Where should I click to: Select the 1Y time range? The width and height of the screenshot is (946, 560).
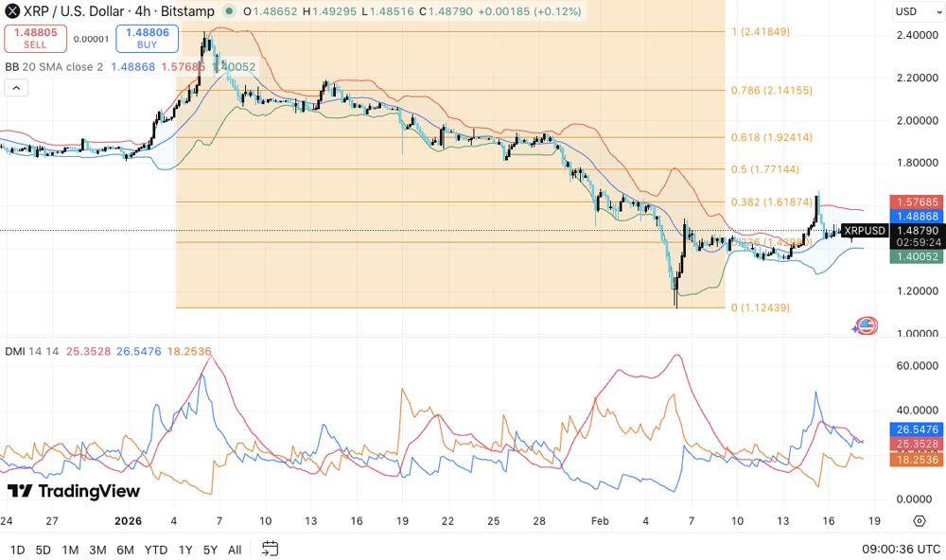[185, 550]
